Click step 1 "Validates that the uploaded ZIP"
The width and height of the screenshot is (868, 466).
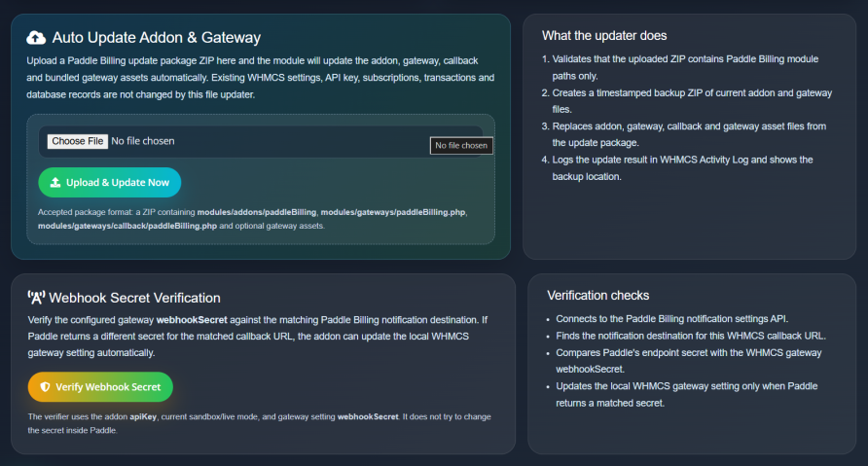pos(685,67)
